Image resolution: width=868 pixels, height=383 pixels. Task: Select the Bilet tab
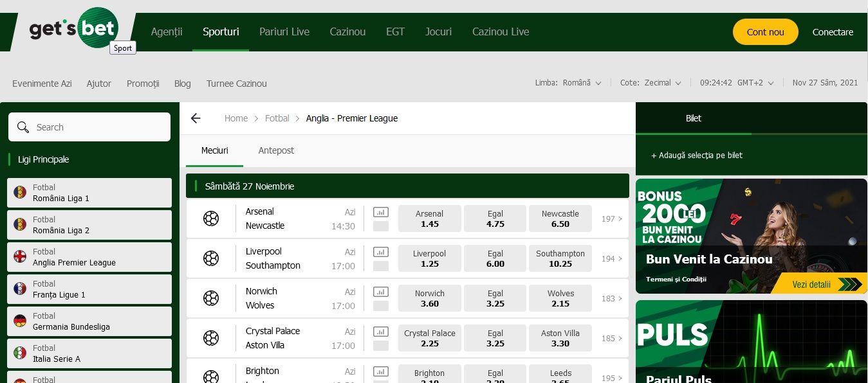point(694,118)
